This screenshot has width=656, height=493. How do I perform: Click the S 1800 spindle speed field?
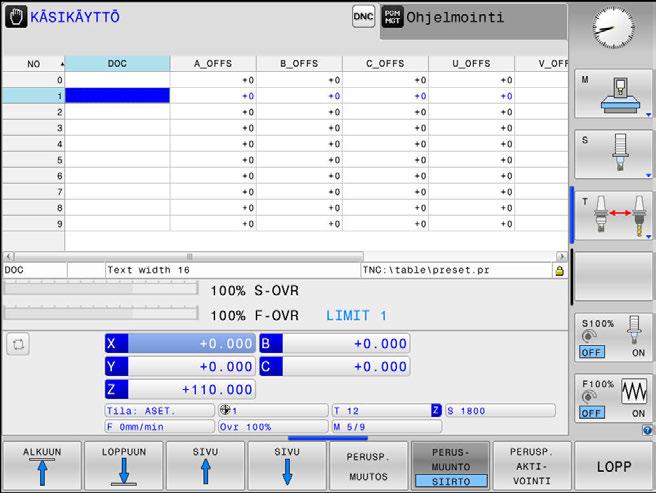coord(500,411)
